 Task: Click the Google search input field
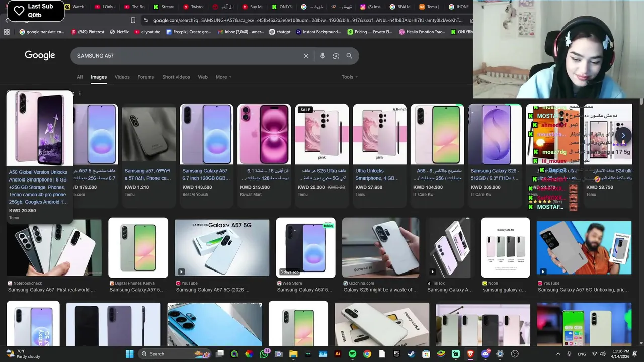point(186,56)
